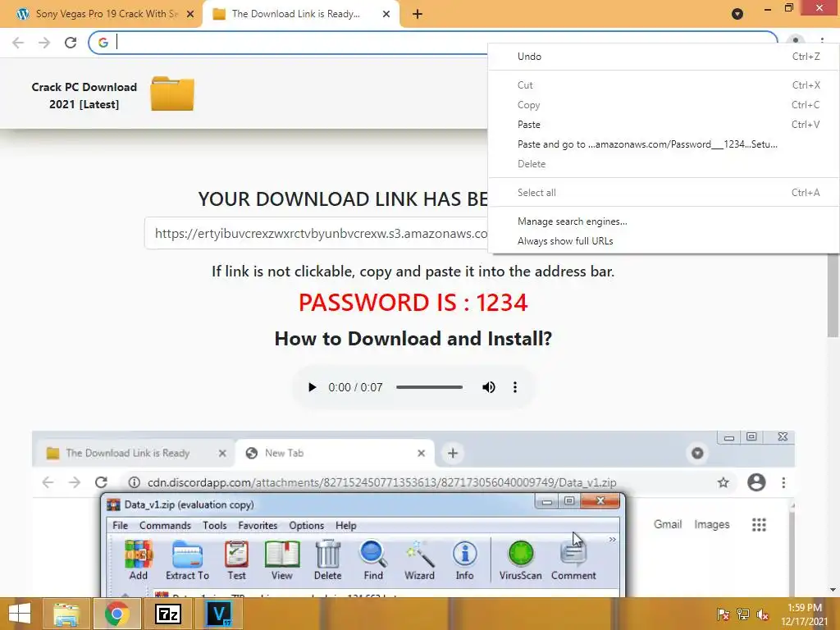Viewport: 840px width, 630px height.
Task: Click View icon in WinRAR toolbar
Action: coord(282,560)
